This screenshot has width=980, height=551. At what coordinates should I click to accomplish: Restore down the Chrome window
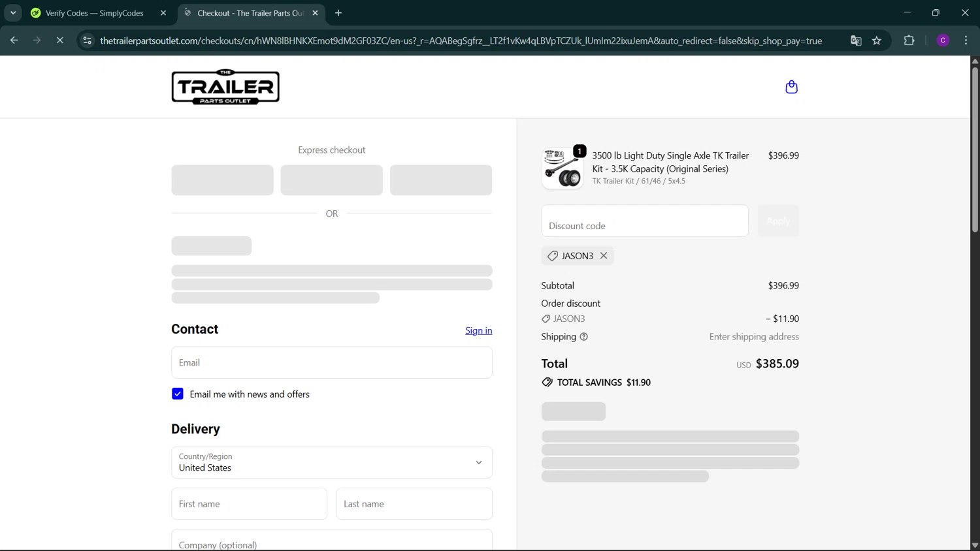(936, 12)
